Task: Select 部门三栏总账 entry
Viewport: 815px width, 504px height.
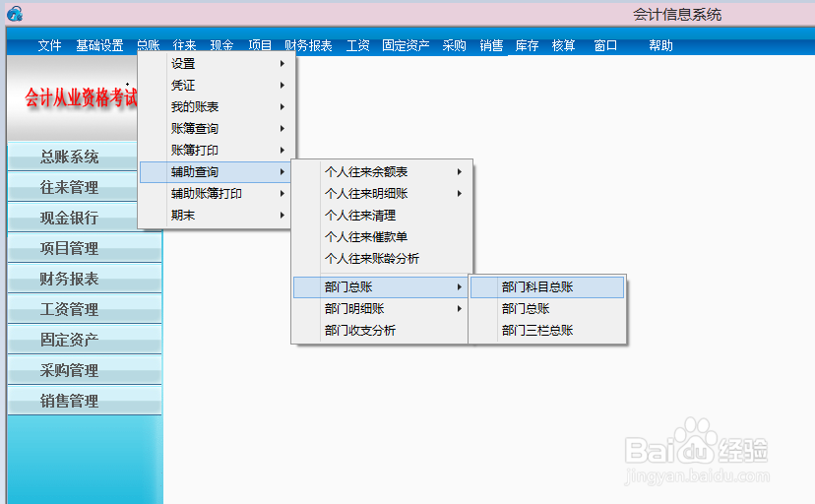Action: click(547, 331)
